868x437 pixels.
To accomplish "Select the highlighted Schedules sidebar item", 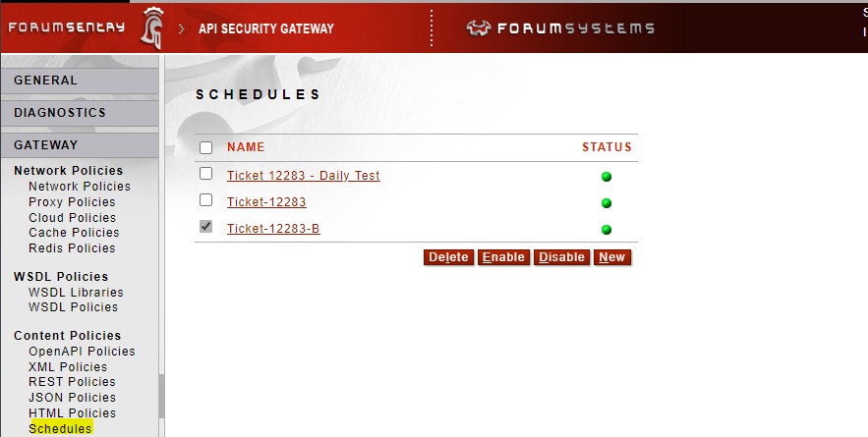I will pos(60,428).
